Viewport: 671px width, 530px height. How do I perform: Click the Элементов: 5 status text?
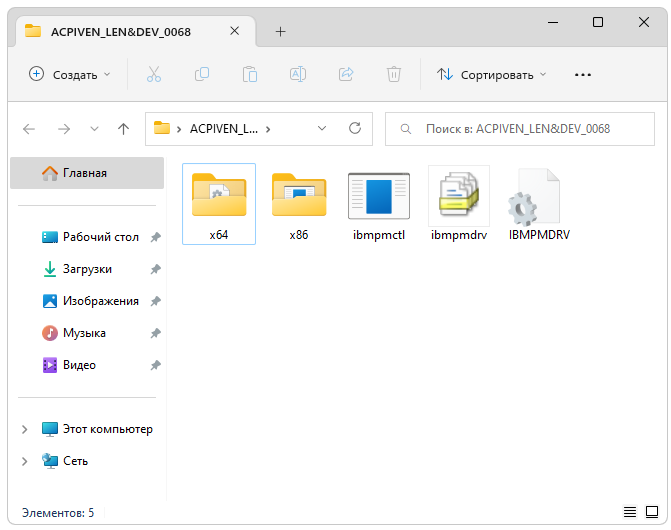(58, 512)
